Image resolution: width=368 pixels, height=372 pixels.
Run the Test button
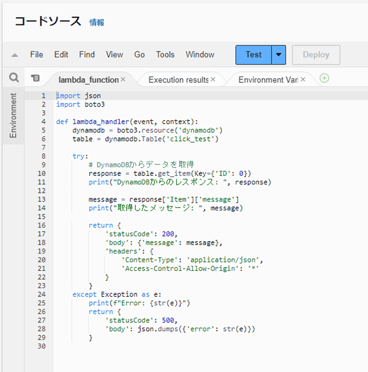(254, 55)
